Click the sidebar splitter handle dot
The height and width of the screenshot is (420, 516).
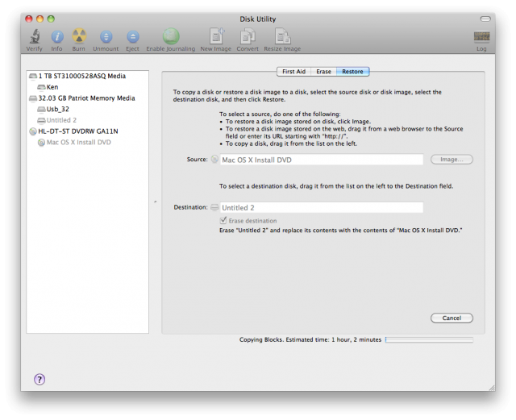156,202
